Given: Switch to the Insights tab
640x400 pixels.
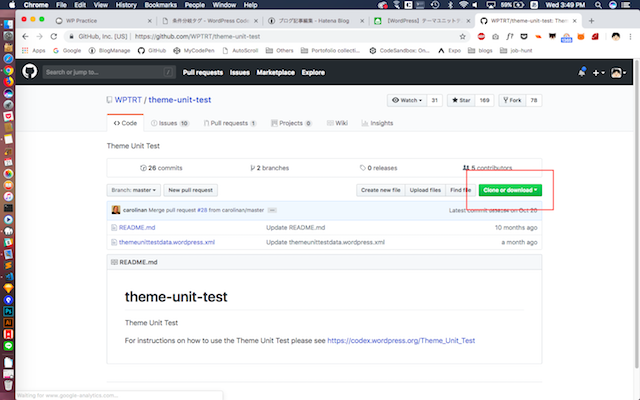Looking at the screenshot, I should [377, 123].
